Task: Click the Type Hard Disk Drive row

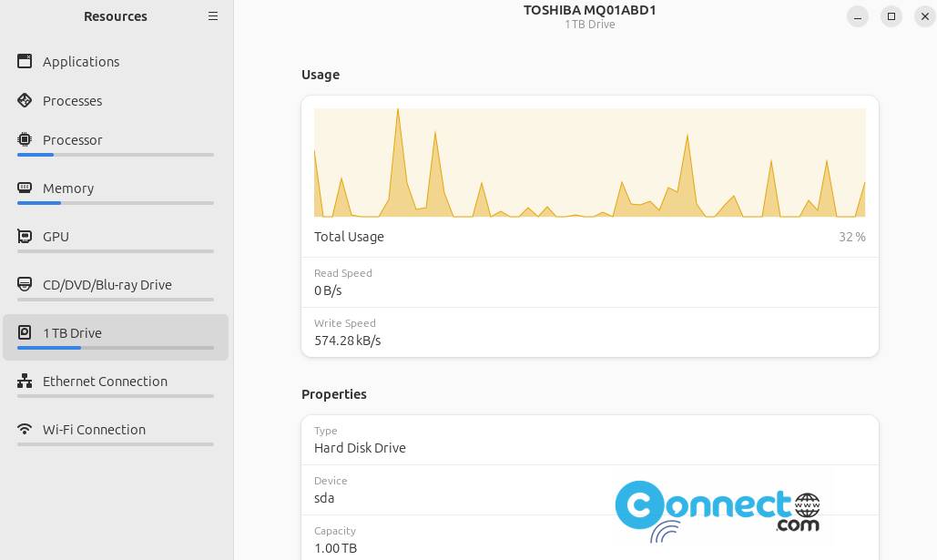Action: pyautogui.click(x=590, y=440)
